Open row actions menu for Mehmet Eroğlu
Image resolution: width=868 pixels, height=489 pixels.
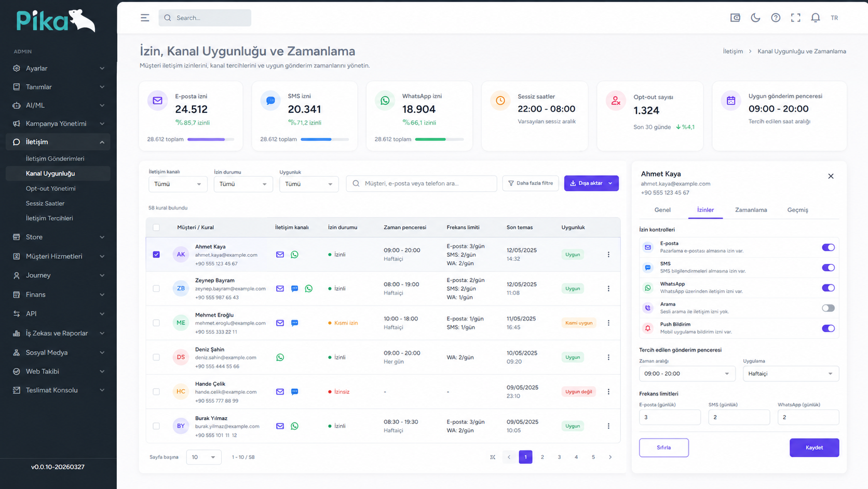coord(608,323)
